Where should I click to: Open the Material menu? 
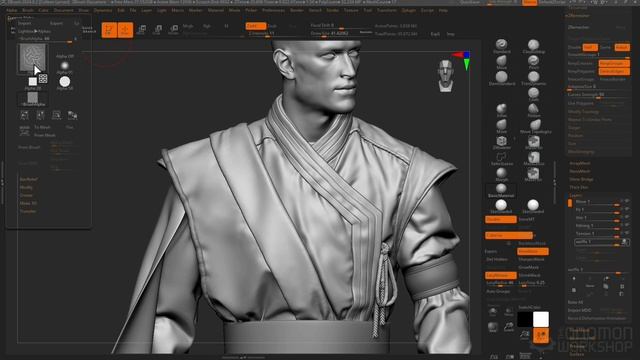click(x=216, y=10)
